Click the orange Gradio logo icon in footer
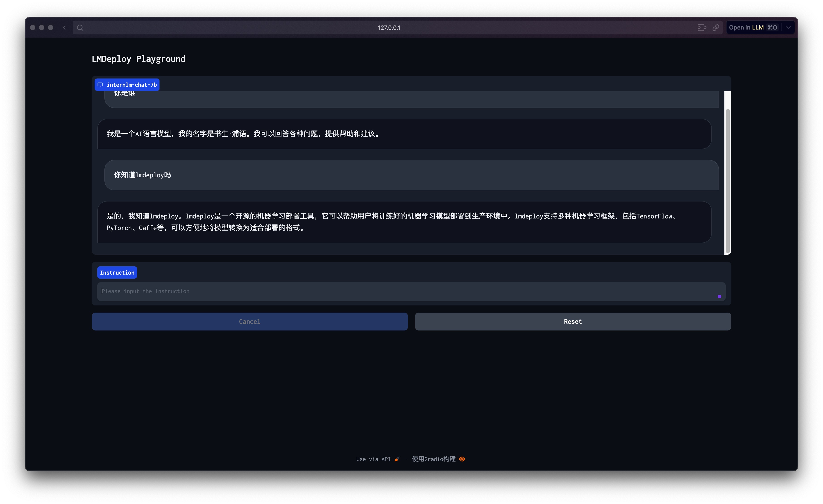This screenshot has width=823, height=504. click(x=462, y=459)
